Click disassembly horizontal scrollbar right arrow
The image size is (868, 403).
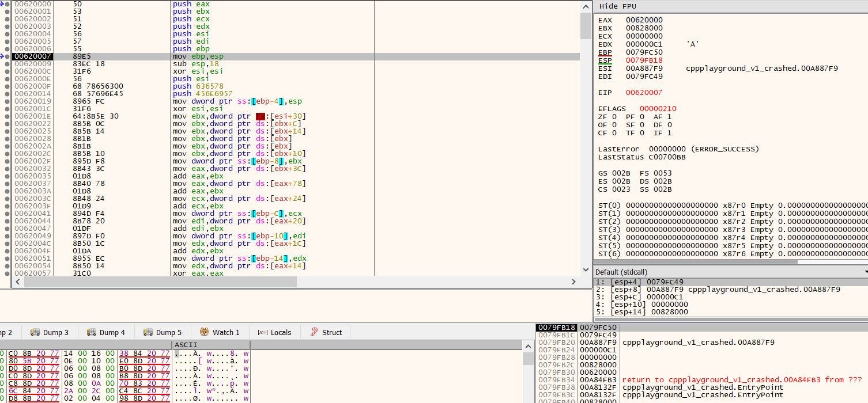tap(573, 282)
